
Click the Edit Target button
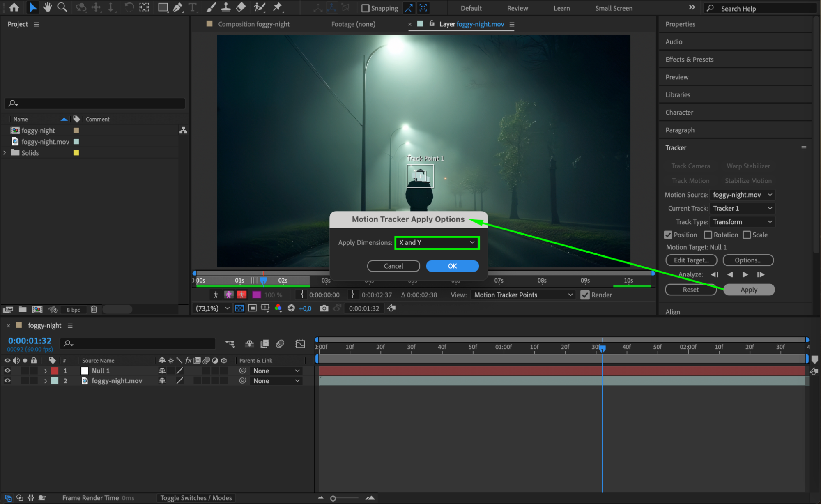pyautogui.click(x=691, y=260)
